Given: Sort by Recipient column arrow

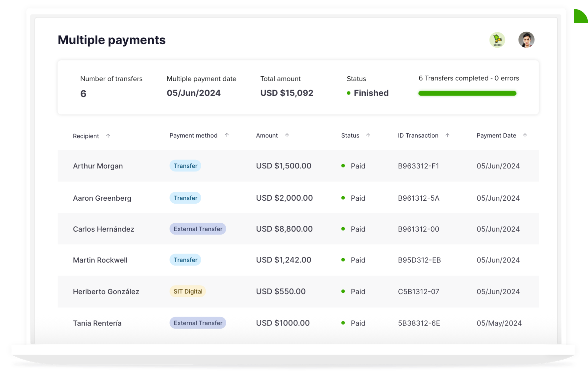Looking at the screenshot, I should pos(108,136).
